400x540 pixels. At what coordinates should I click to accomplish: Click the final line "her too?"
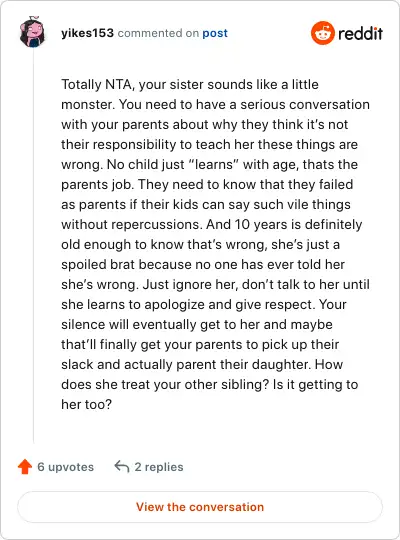(x=86, y=404)
